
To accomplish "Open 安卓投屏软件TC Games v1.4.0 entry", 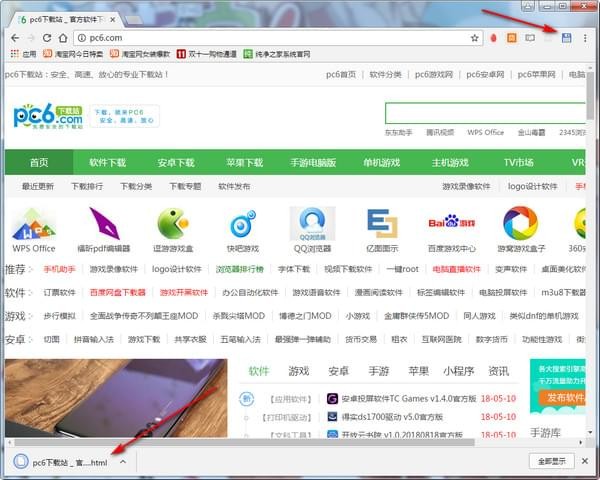I will [409, 399].
